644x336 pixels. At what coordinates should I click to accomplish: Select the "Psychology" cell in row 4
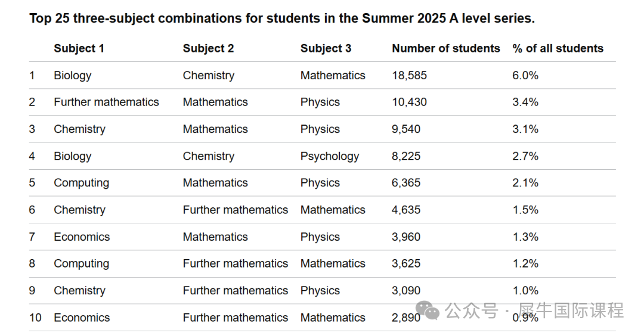(330, 157)
